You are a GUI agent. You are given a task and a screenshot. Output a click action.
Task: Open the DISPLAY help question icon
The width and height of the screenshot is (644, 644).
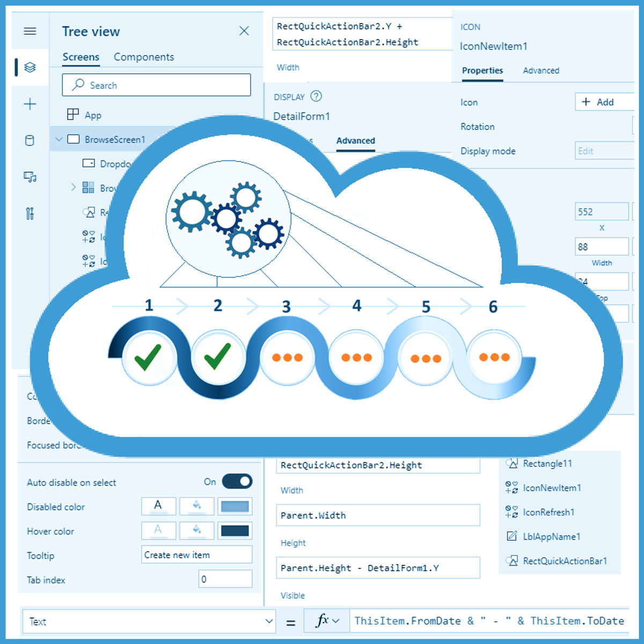click(317, 96)
